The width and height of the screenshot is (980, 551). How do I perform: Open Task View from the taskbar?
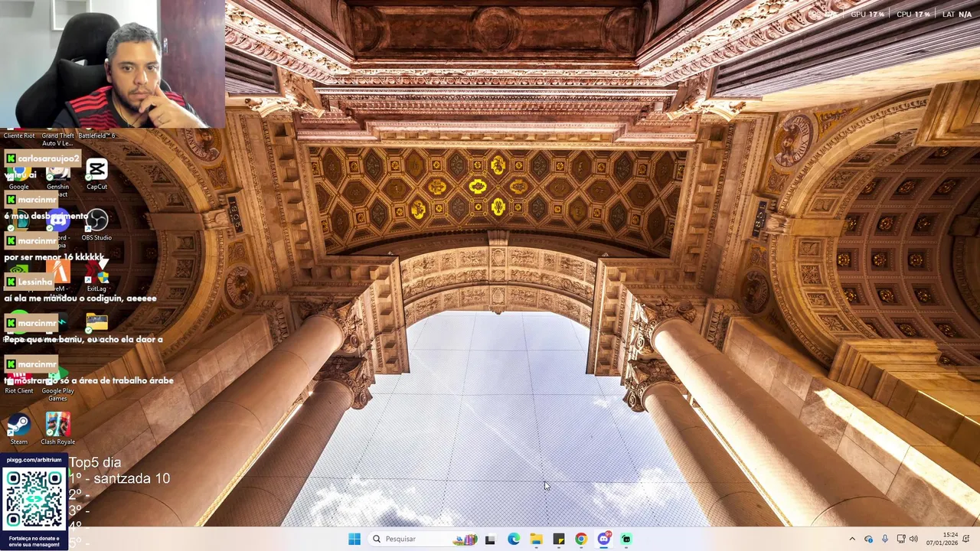coord(490,540)
